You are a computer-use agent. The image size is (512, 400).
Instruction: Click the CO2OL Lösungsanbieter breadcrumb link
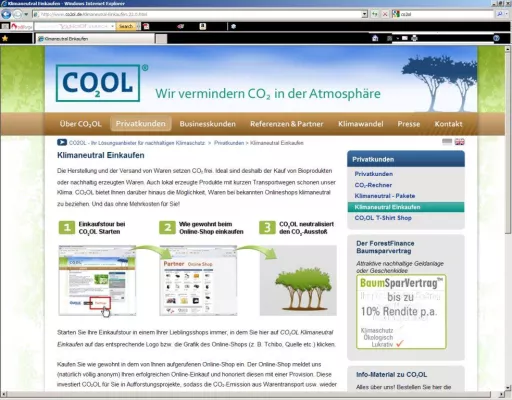pos(137,143)
